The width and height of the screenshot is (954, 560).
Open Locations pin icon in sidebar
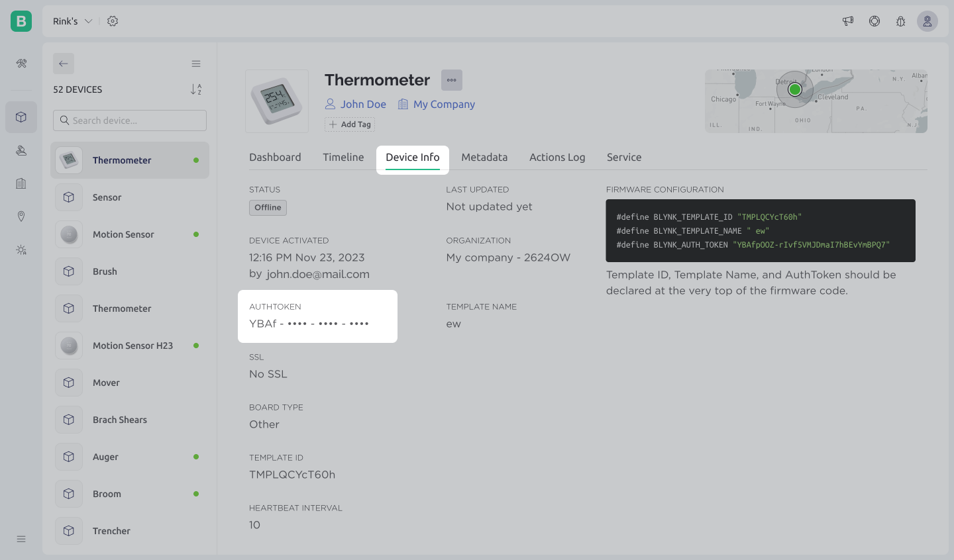tap(21, 216)
